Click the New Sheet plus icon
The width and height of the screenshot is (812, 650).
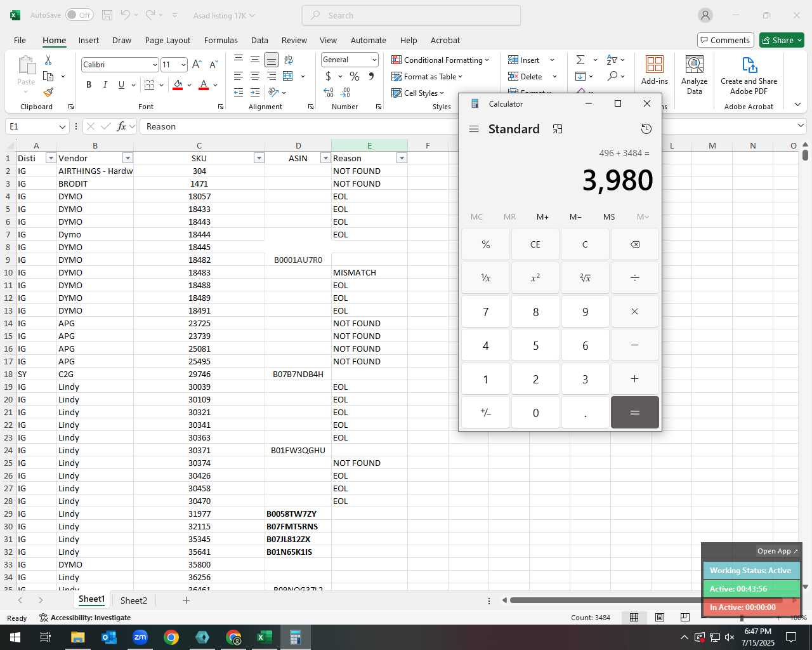[186, 600]
